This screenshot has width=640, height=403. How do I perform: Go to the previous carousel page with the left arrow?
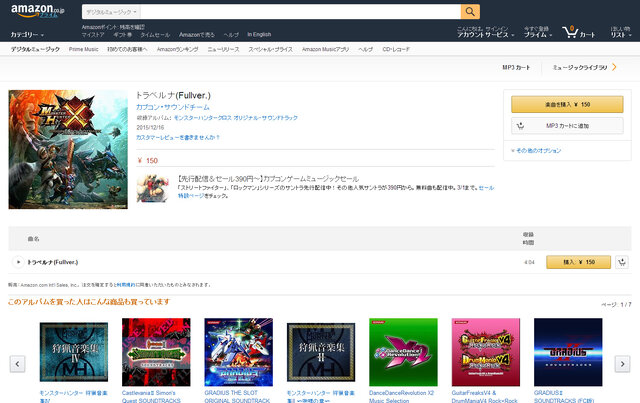coord(18,364)
